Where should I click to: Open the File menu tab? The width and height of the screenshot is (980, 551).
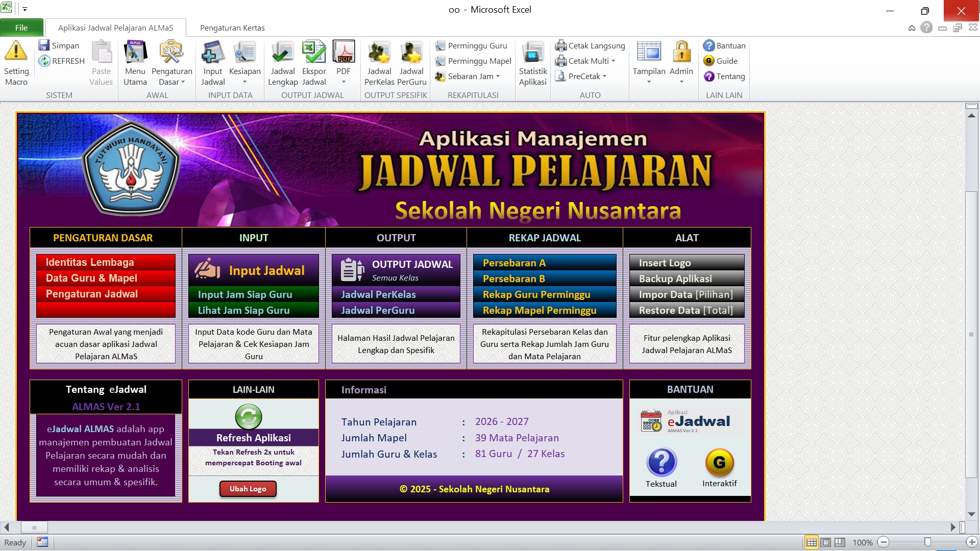click(21, 28)
